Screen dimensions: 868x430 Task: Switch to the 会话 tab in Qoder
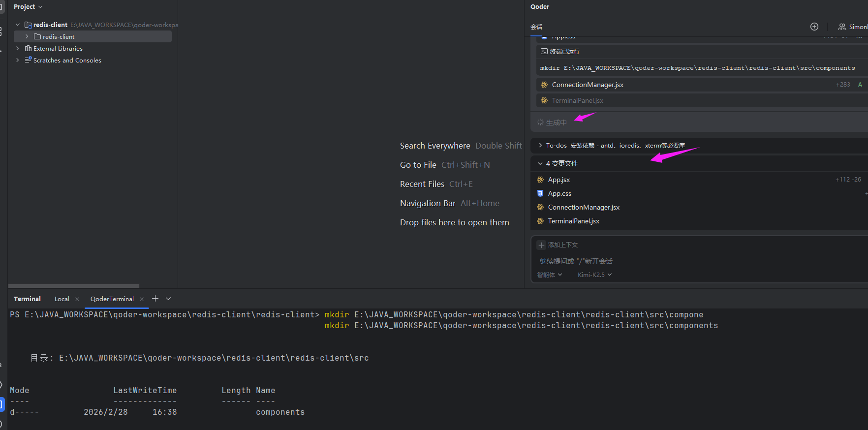pos(536,27)
